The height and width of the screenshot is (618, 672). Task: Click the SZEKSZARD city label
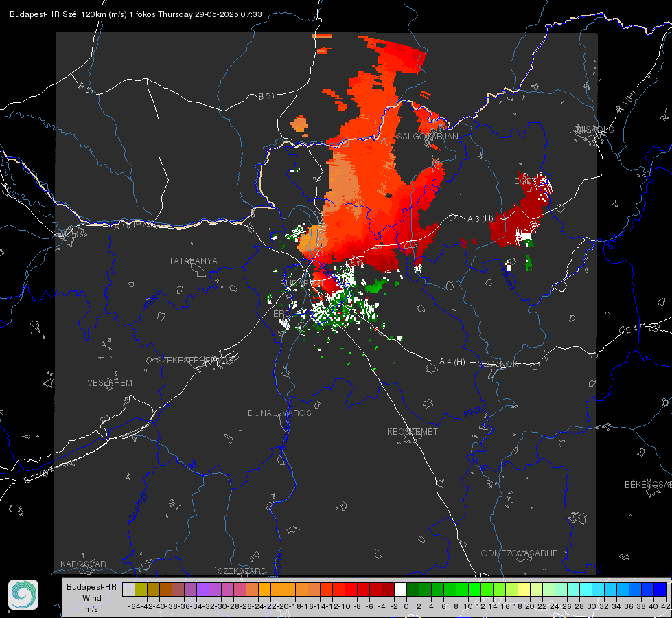coord(242,571)
